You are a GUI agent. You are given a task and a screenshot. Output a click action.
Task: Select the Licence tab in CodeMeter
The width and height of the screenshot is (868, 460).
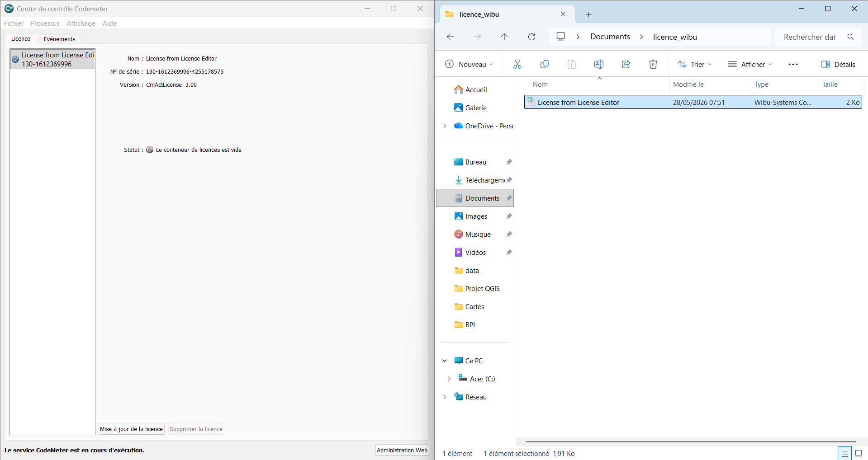pyautogui.click(x=21, y=39)
